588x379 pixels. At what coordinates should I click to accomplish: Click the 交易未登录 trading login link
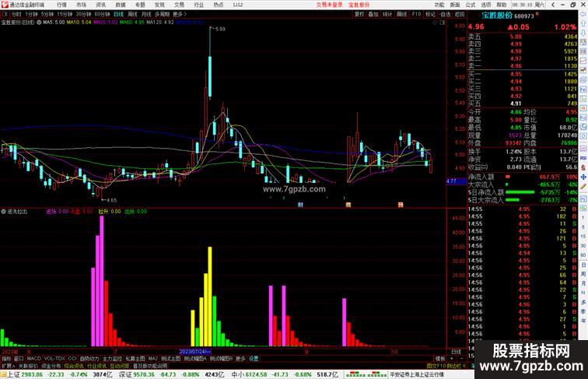[x=329, y=5]
